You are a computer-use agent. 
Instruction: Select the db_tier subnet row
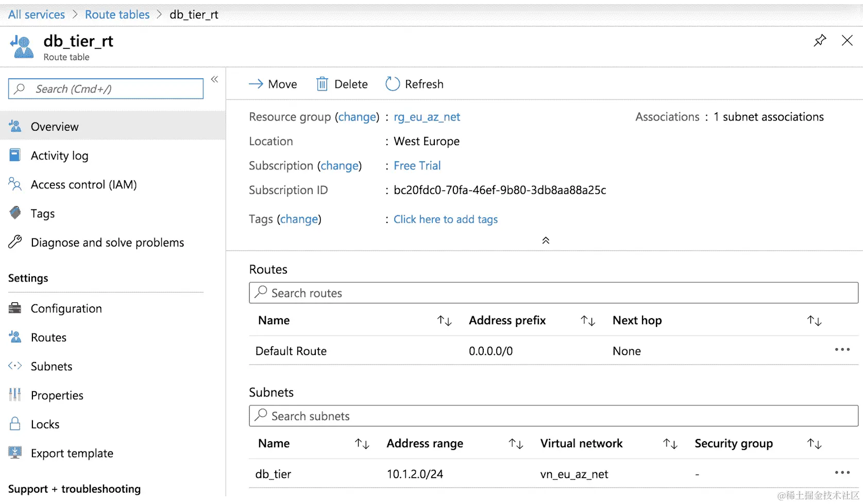[553, 474]
